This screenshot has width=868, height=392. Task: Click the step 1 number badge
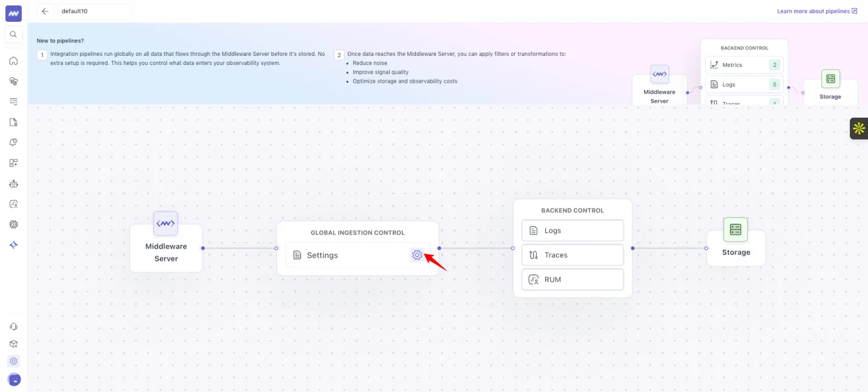pyautogui.click(x=42, y=55)
